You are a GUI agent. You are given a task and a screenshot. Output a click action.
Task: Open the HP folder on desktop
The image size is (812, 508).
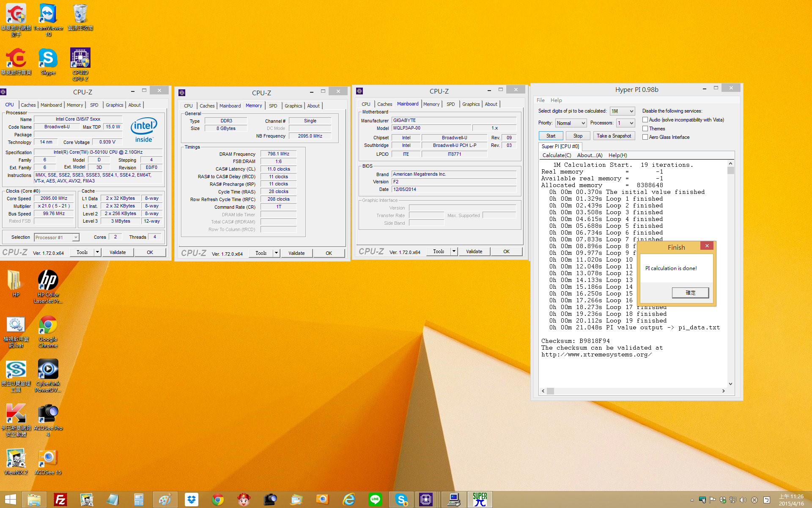pos(16,284)
